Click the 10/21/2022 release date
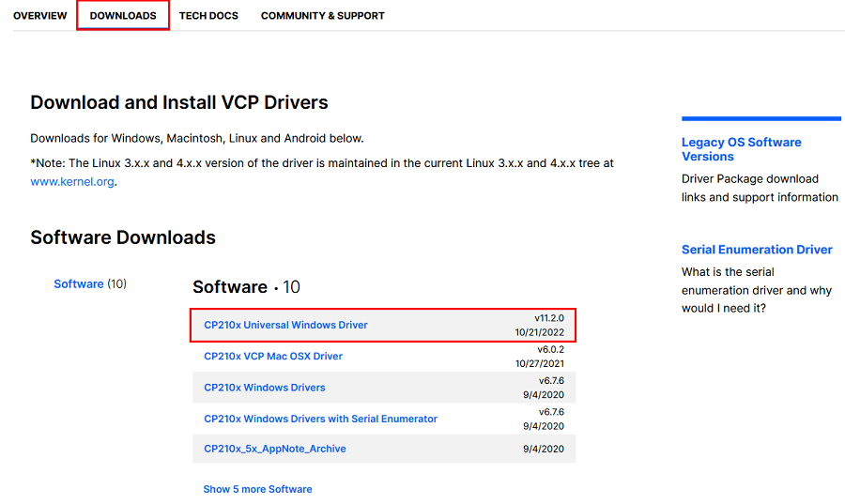 point(540,332)
